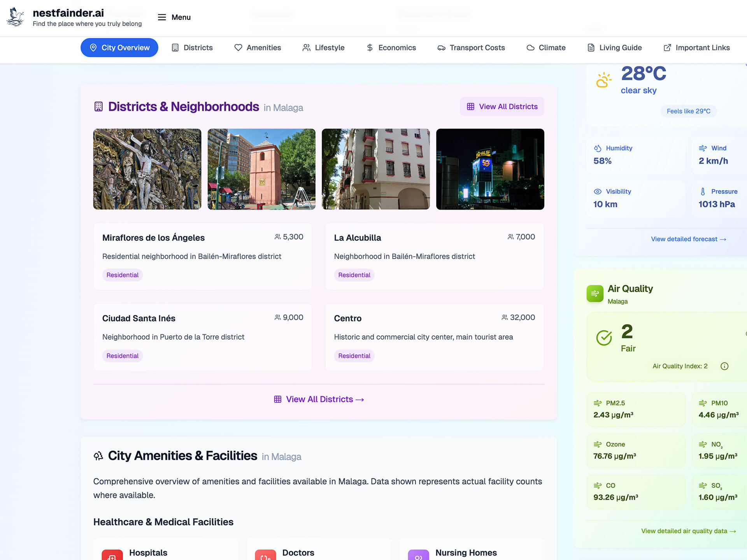Select the heart icon beside Amenities
747x560 pixels.
click(238, 47)
